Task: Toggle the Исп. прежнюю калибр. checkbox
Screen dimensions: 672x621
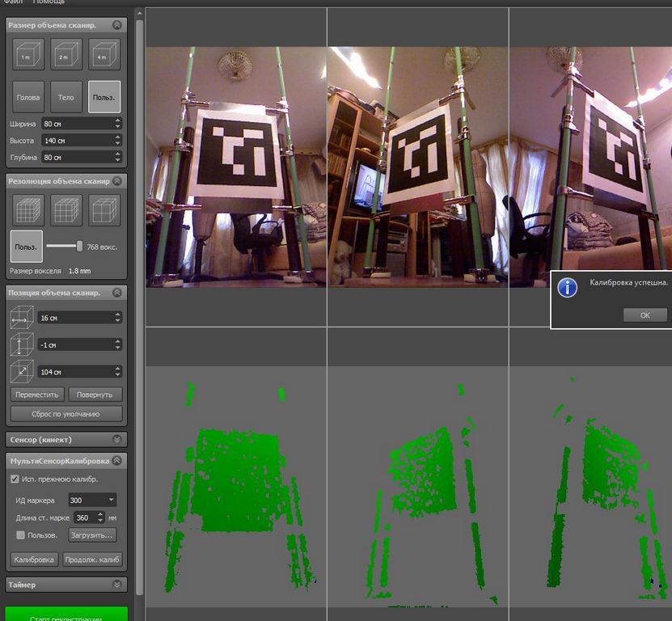Action: point(15,479)
